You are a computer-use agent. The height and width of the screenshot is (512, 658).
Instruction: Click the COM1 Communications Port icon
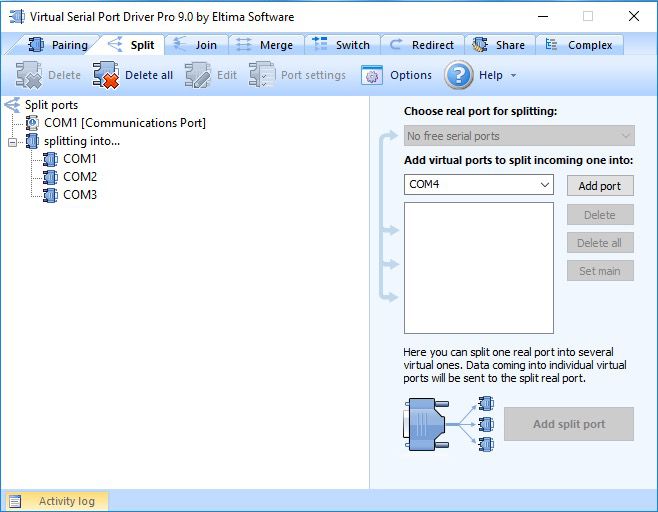click(32, 123)
